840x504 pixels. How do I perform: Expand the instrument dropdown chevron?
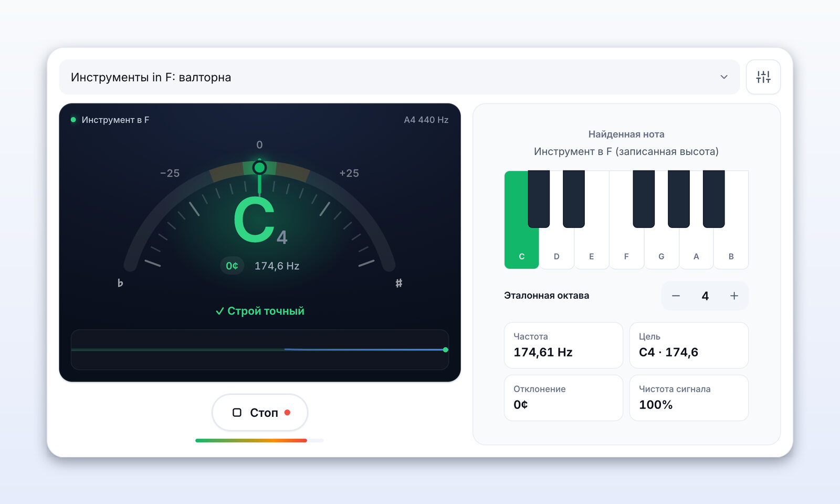[x=724, y=77]
